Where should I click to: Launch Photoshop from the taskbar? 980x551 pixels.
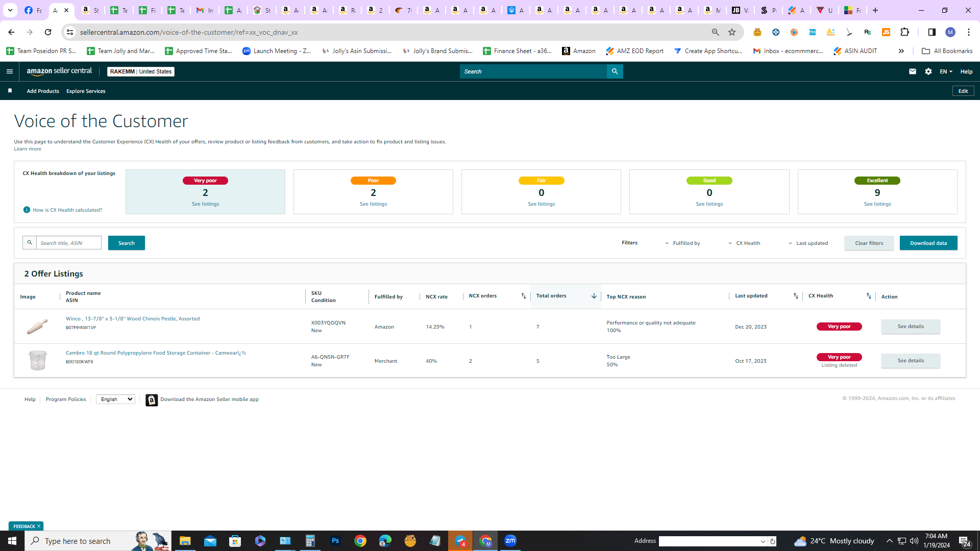tap(335, 541)
